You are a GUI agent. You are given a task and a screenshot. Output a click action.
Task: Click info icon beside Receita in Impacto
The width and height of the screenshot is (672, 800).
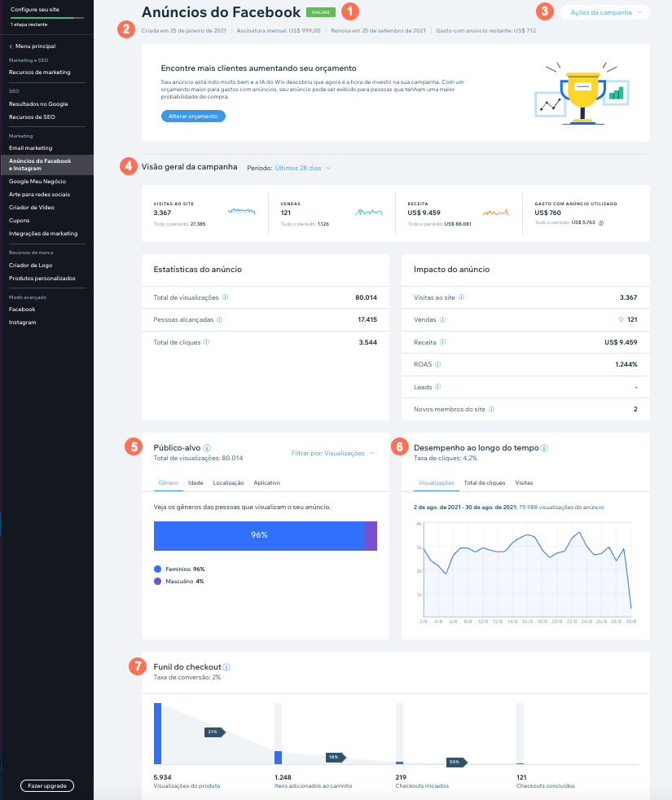point(442,342)
